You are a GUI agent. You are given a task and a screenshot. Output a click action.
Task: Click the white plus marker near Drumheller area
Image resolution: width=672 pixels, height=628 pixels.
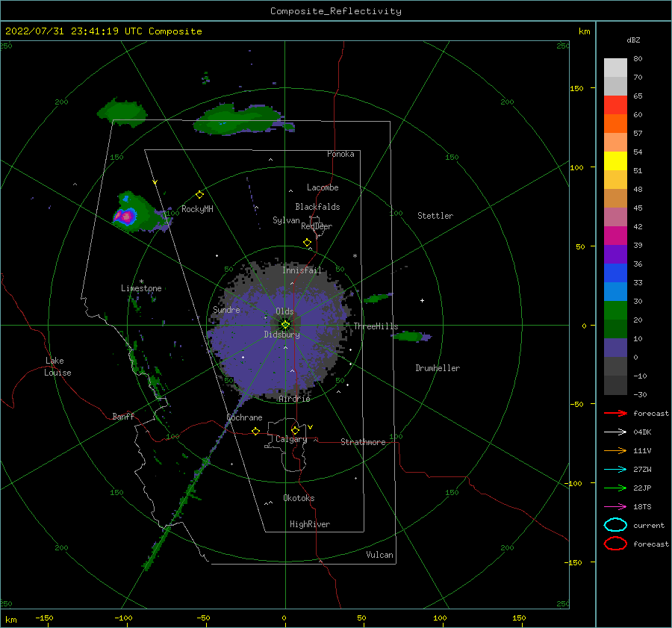pos(422,300)
